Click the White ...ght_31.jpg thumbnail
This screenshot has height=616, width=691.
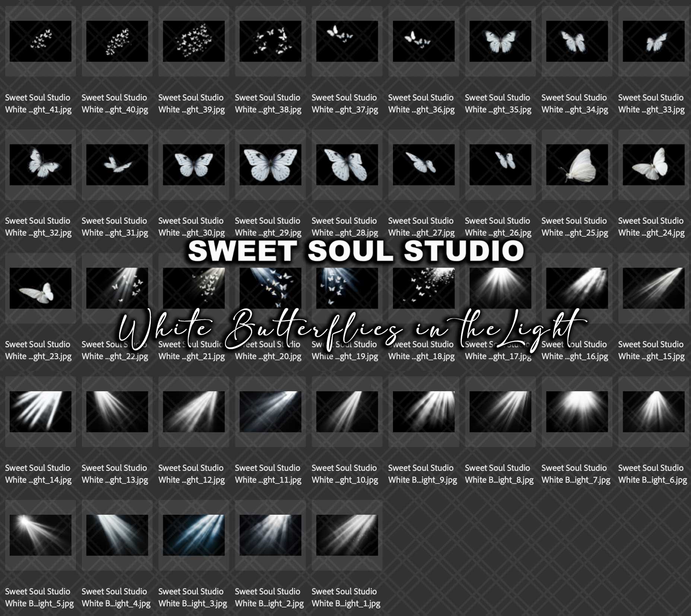point(117,165)
